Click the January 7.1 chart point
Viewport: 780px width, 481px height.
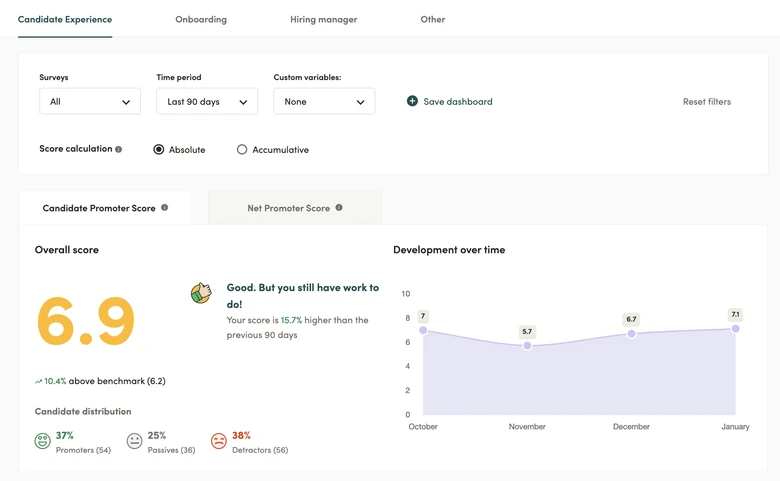click(735, 329)
